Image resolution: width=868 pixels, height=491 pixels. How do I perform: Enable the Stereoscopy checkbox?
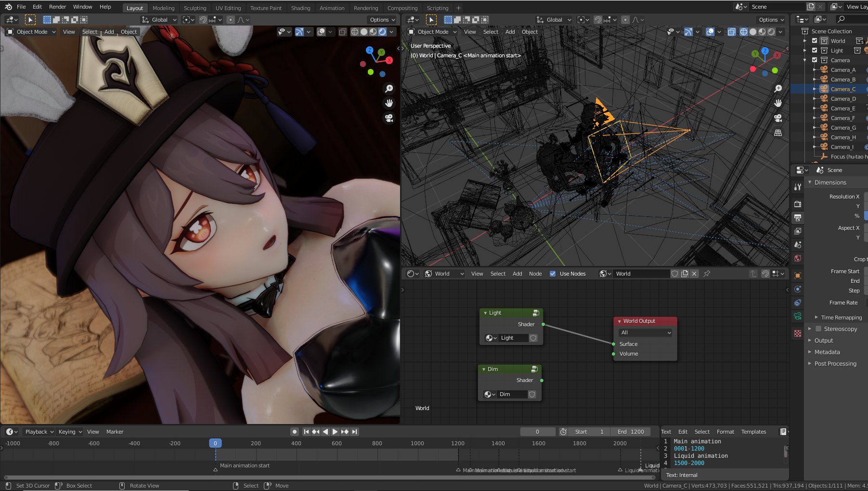point(818,329)
